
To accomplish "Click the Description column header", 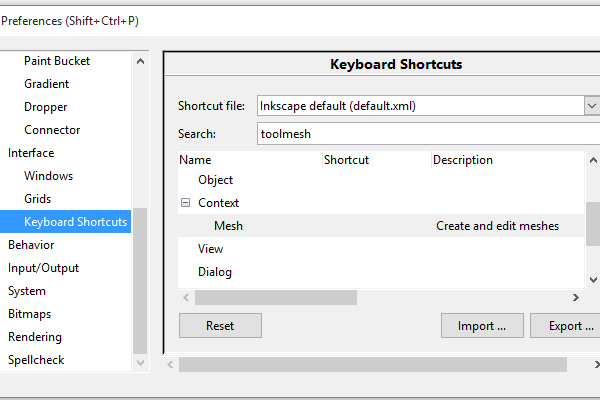I will 508,160.
